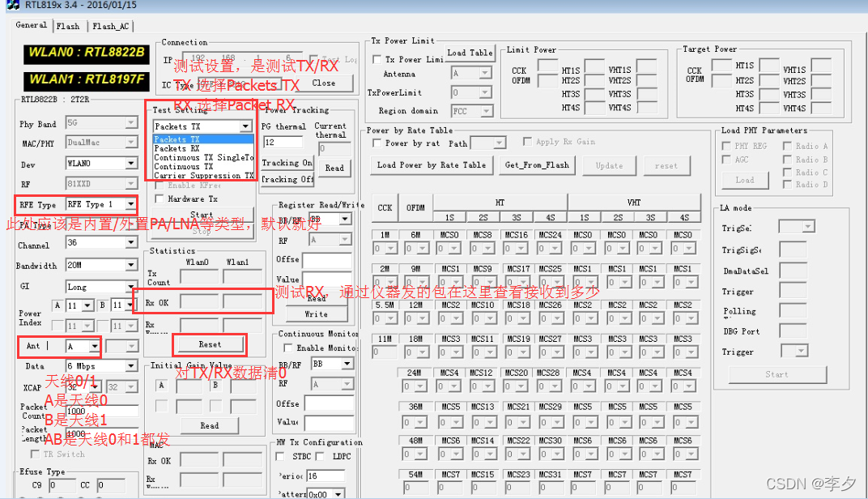The width and height of the screenshot is (868, 499).
Task: Click the RTL819x application title bar icon
Action: pos(12,5)
